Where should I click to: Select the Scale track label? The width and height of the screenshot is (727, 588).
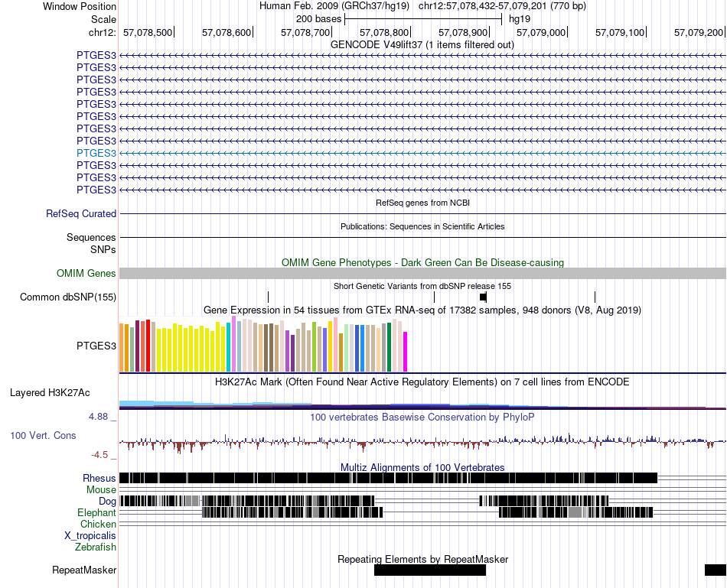point(103,19)
